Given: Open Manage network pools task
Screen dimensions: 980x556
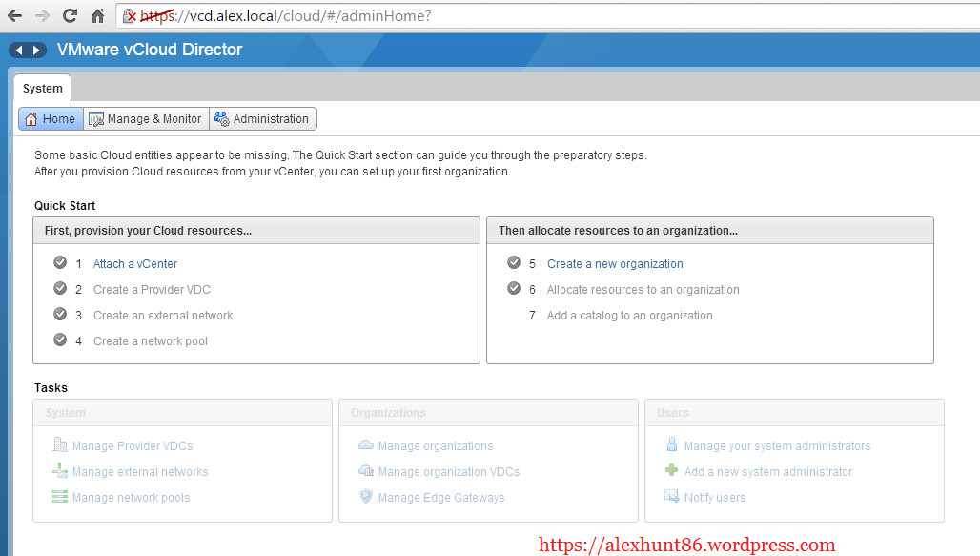Looking at the screenshot, I should click(x=132, y=497).
